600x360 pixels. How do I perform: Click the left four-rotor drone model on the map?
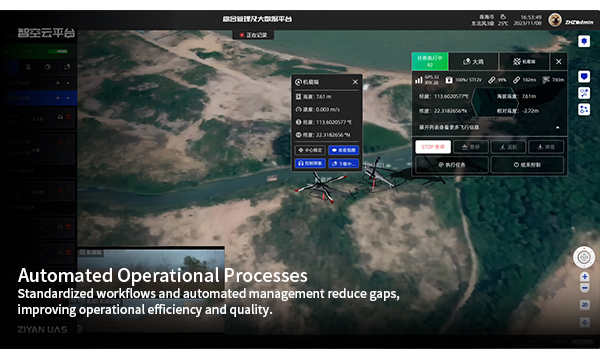pos(321,187)
